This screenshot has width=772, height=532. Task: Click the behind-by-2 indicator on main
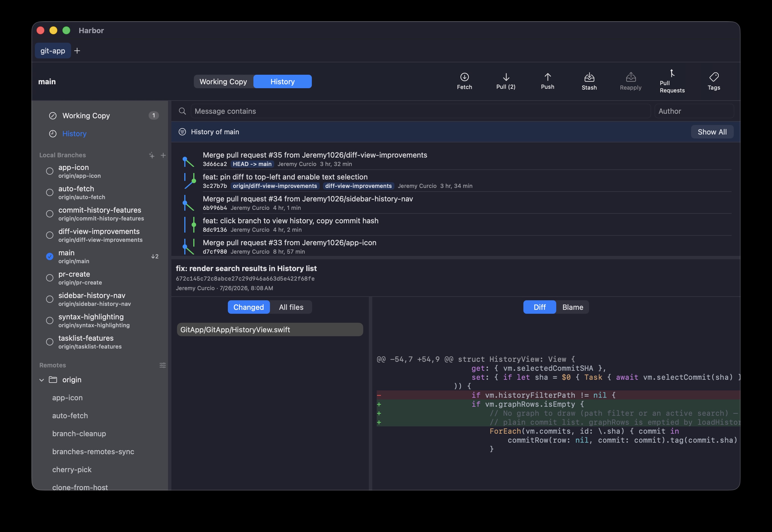155,256
